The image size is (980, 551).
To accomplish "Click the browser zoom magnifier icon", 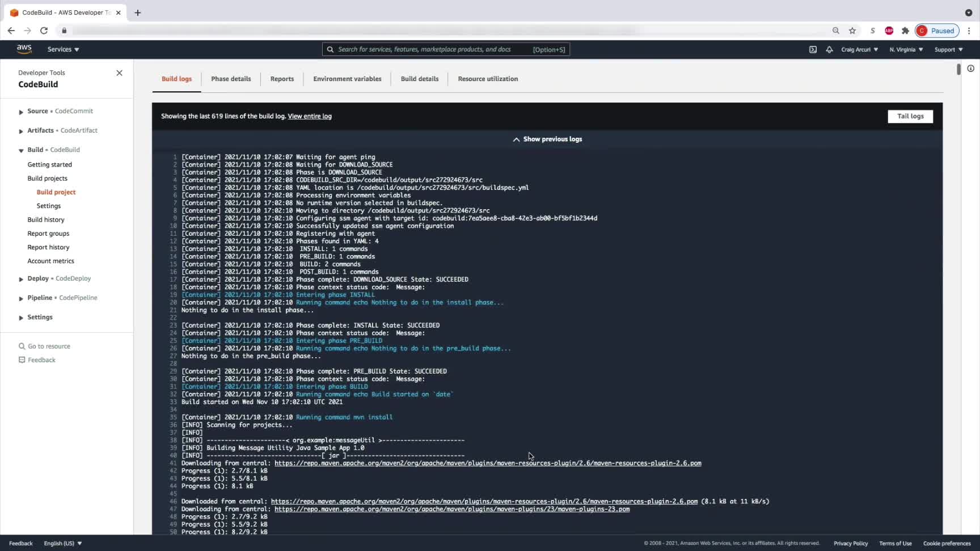I will point(835,31).
